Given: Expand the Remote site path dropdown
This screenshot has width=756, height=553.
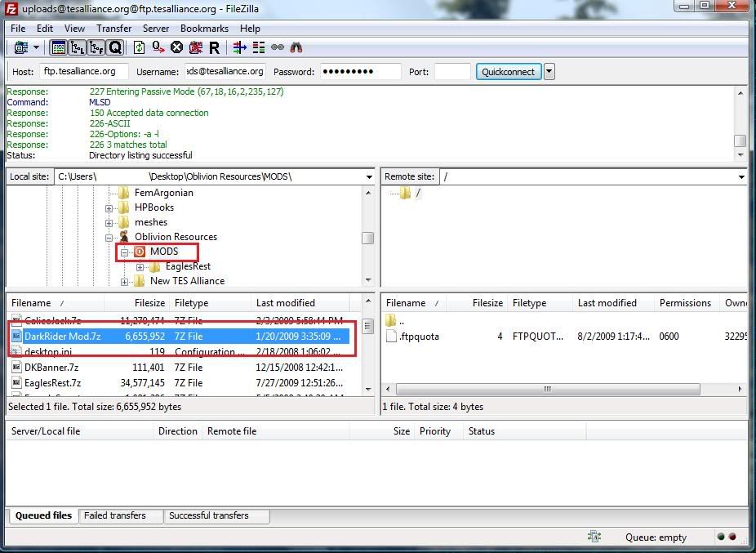Looking at the screenshot, I should (x=741, y=176).
